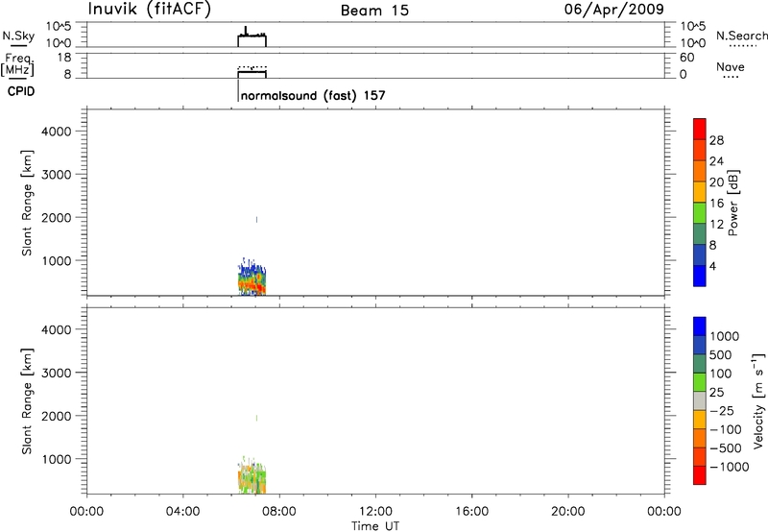The width and height of the screenshot is (768, 532).
Task: Click the bright blue bottom Power colorbar segment
Action: 700,276
